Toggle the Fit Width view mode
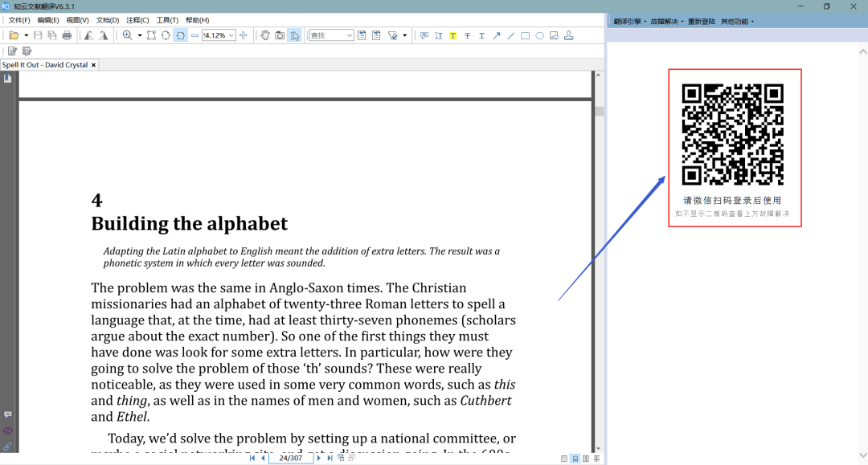Image resolution: width=868 pixels, height=465 pixels. point(180,35)
